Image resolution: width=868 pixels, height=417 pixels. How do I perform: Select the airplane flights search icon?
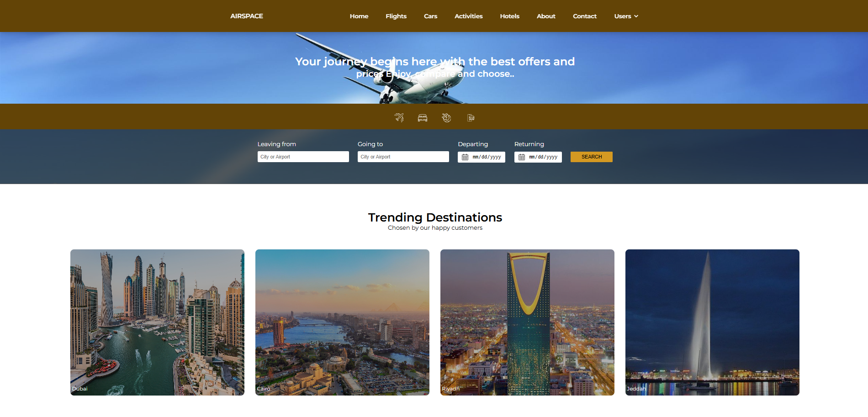coord(399,118)
